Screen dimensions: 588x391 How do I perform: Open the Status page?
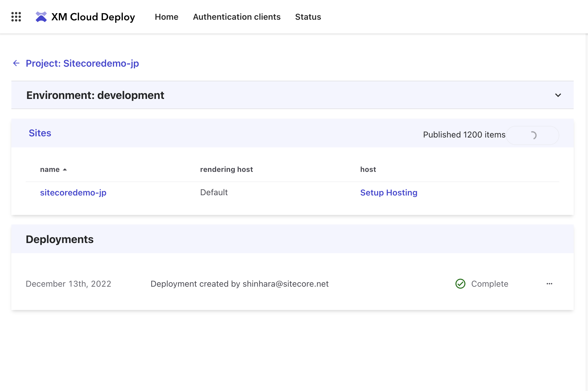[308, 17]
